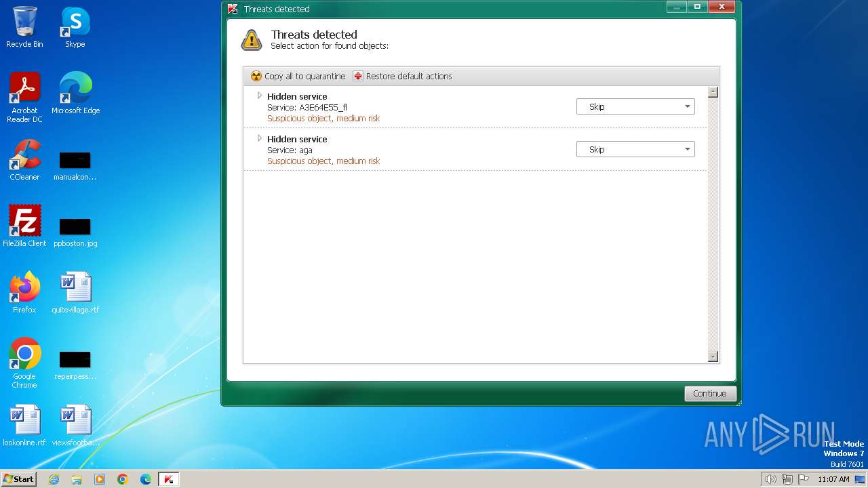Click the Start button
Viewport: 868px width, 488px height.
[x=18, y=479]
